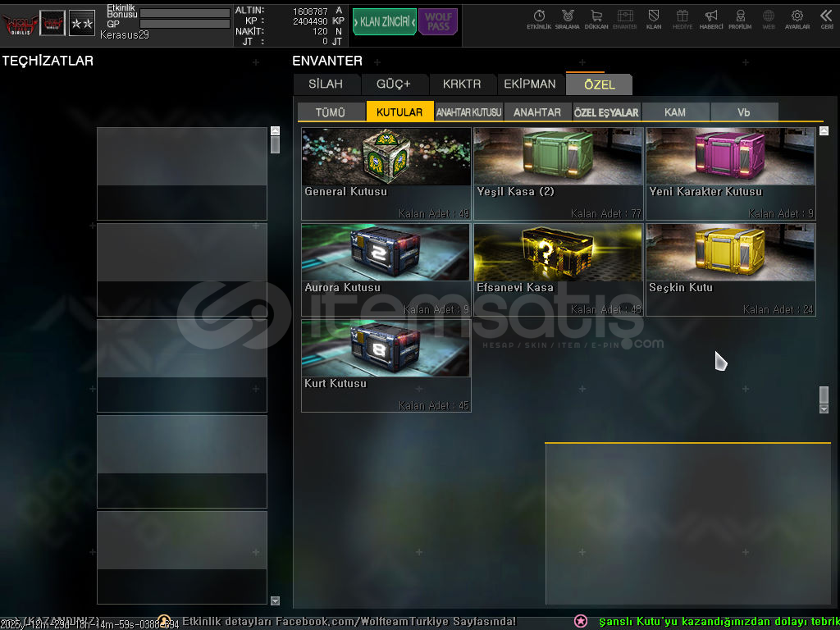Open the Haberci megaphone icon

coord(711,19)
